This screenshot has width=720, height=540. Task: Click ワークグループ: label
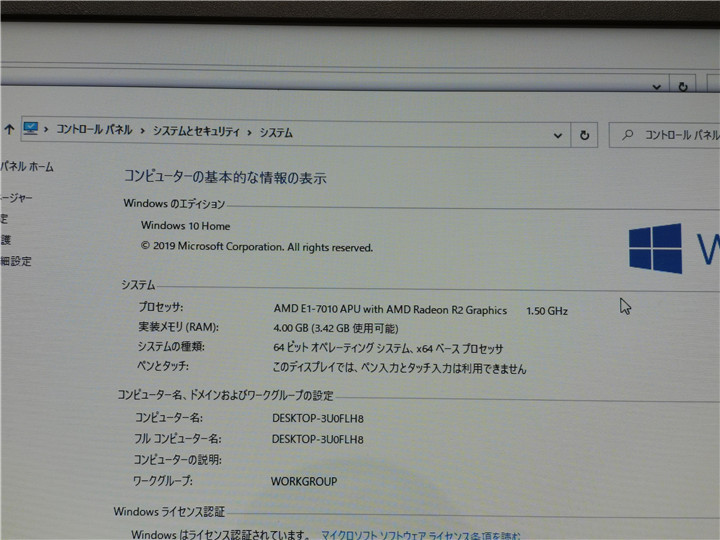click(163, 481)
